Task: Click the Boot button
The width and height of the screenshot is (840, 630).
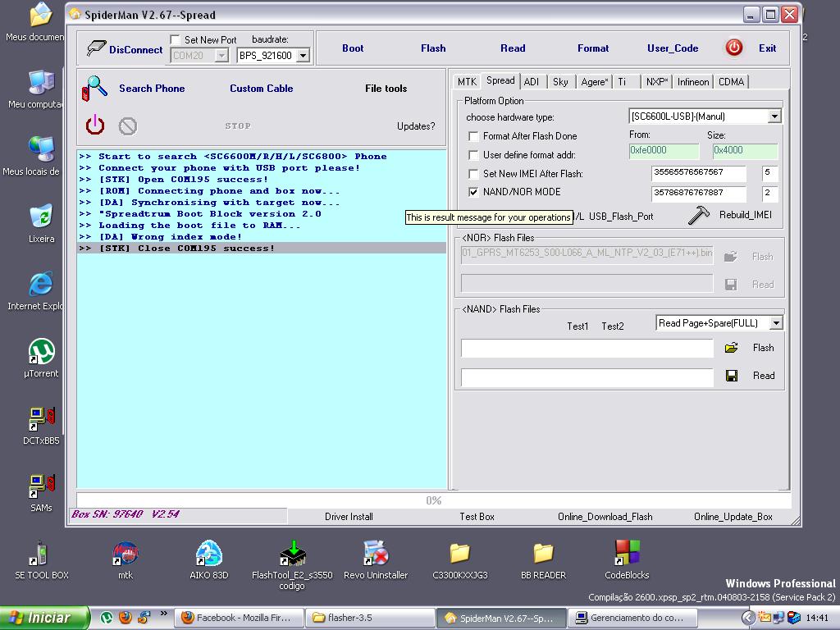Action: pyautogui.click(x=353, y=48)
